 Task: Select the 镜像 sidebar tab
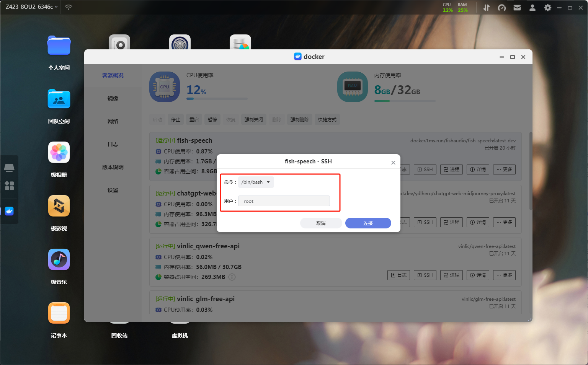coord(113,98)
